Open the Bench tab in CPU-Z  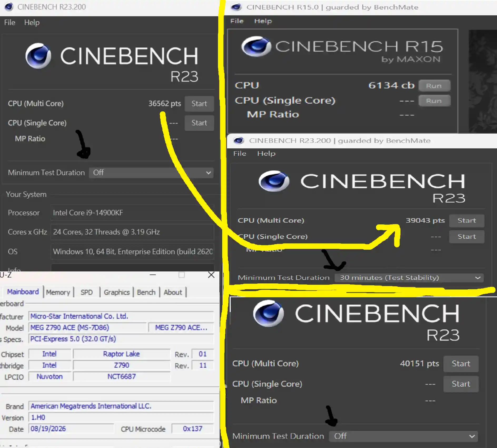click(146, 292)
